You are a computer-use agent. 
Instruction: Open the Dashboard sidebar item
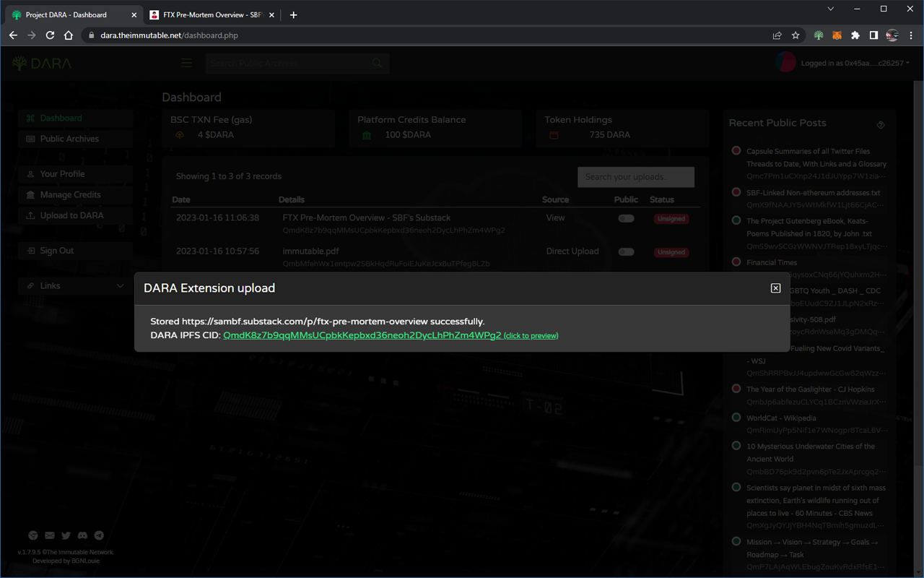click(75, 118)
